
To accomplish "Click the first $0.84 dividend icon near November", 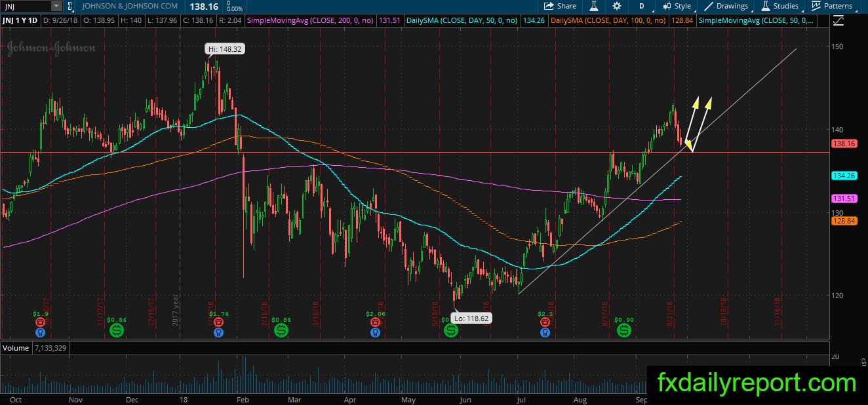I will coord(115,331).
